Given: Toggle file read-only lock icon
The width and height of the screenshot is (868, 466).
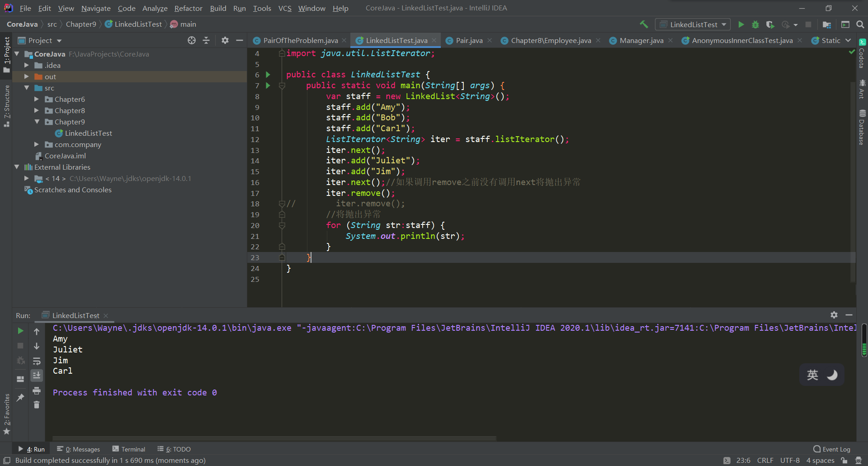Looking at the screenshot, I should tap(844, 461).
